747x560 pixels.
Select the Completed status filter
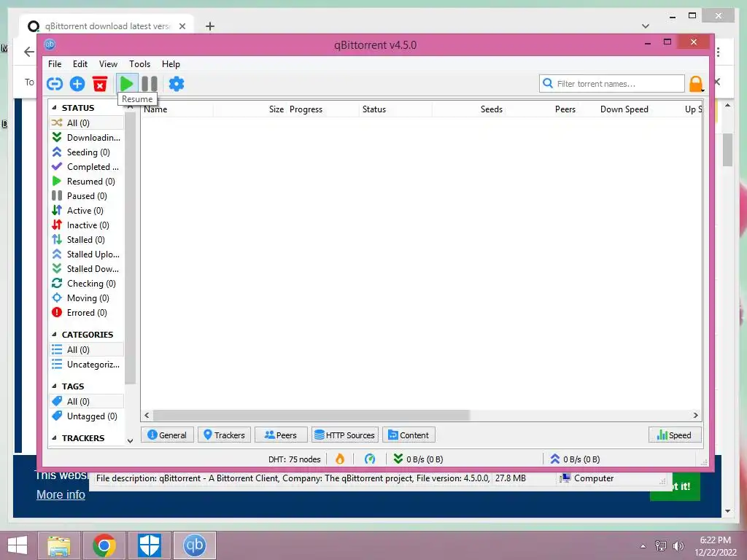coord(86,167)
